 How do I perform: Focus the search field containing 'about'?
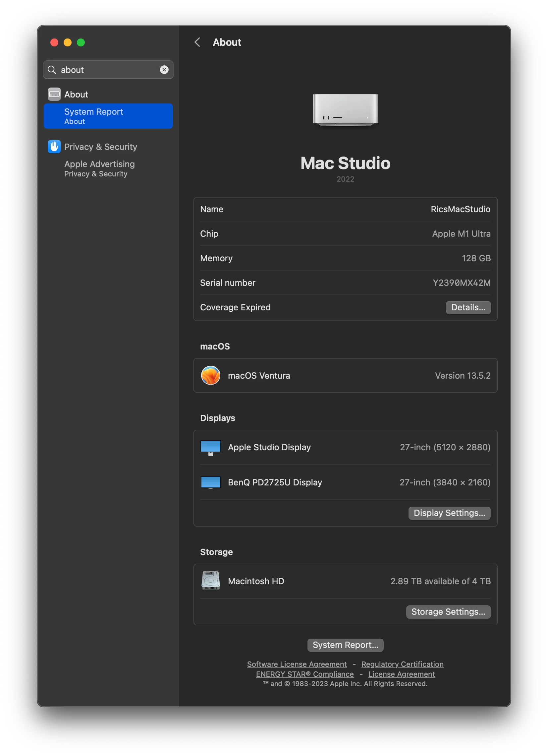click(108, 70)
